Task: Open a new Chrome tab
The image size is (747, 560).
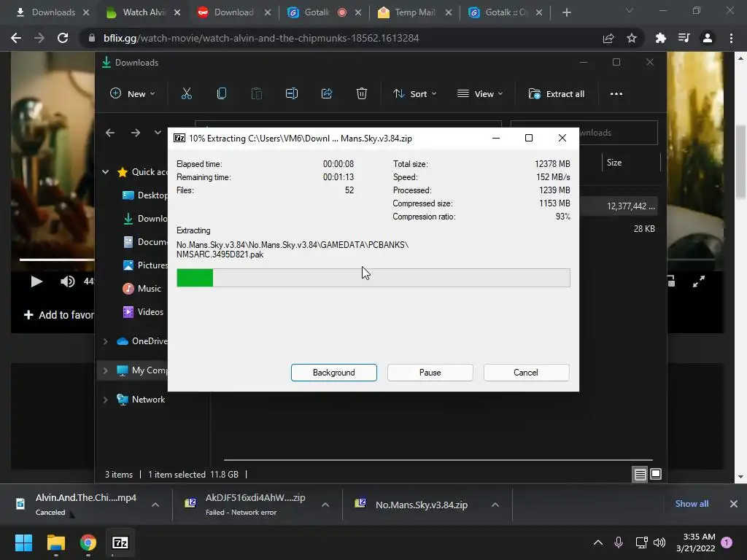Action: 566,12
